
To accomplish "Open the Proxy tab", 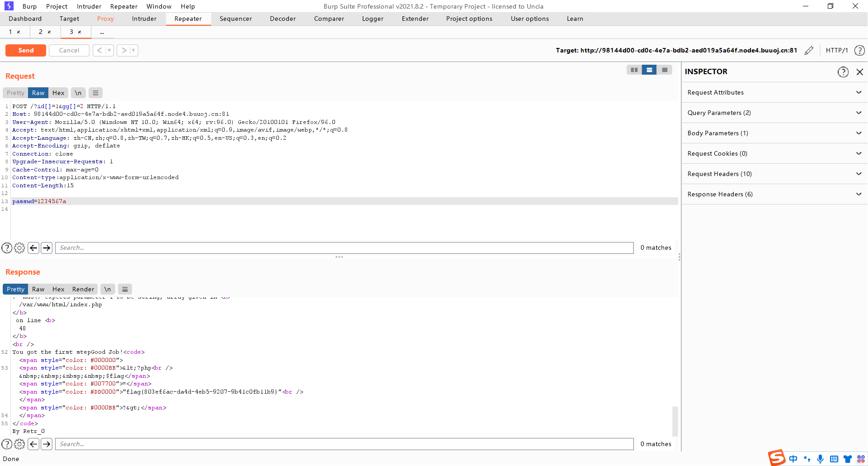I will point(105,19).
